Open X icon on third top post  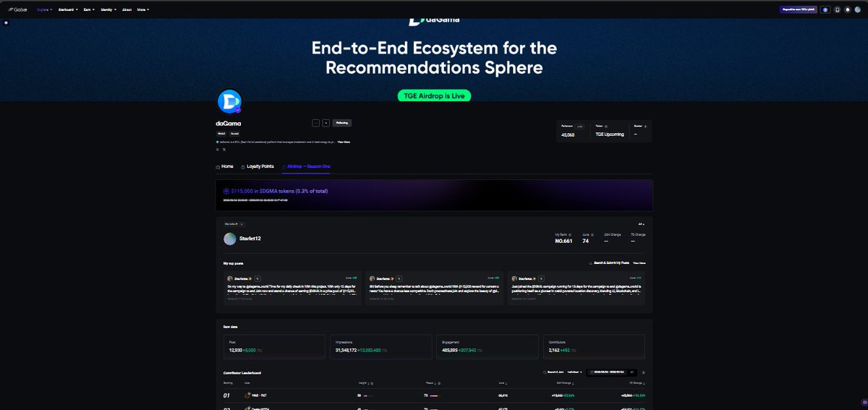point(540,278)
